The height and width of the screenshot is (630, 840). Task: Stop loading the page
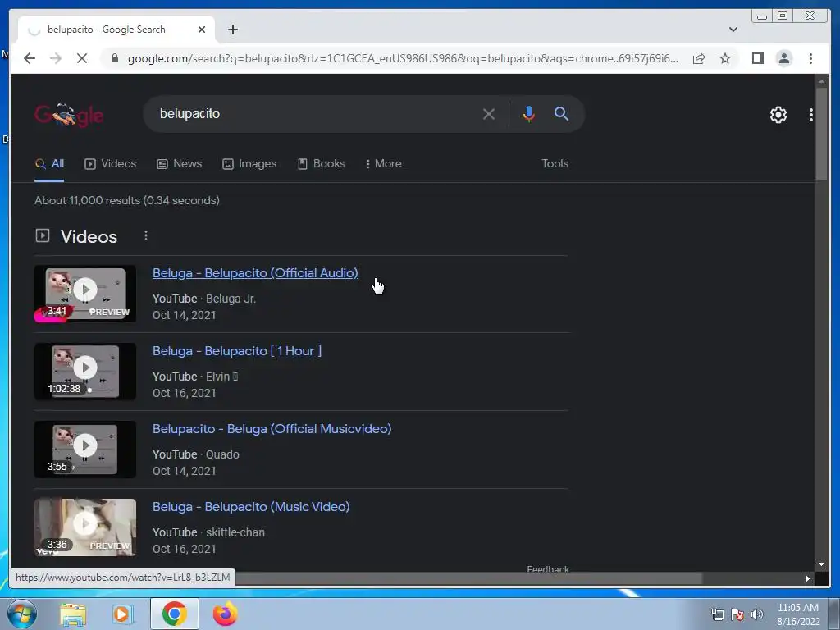tap(82, 58)
